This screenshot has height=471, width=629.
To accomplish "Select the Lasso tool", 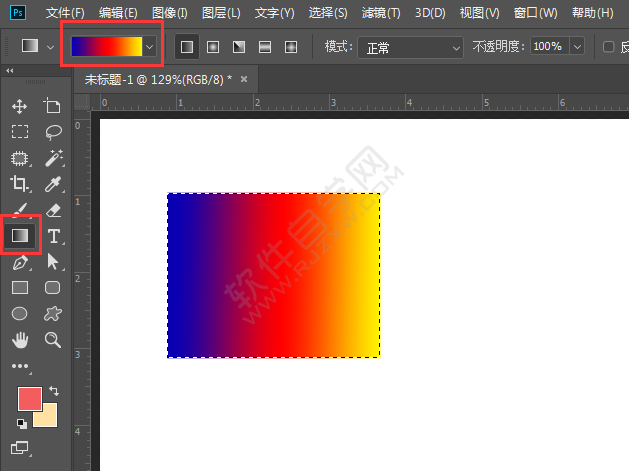I will (53, 132).
